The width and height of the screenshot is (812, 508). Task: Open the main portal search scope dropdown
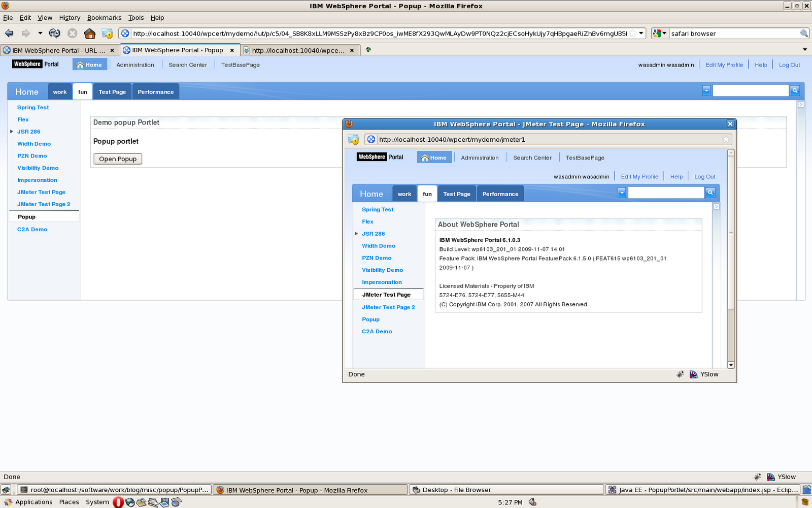pos(706,90)
